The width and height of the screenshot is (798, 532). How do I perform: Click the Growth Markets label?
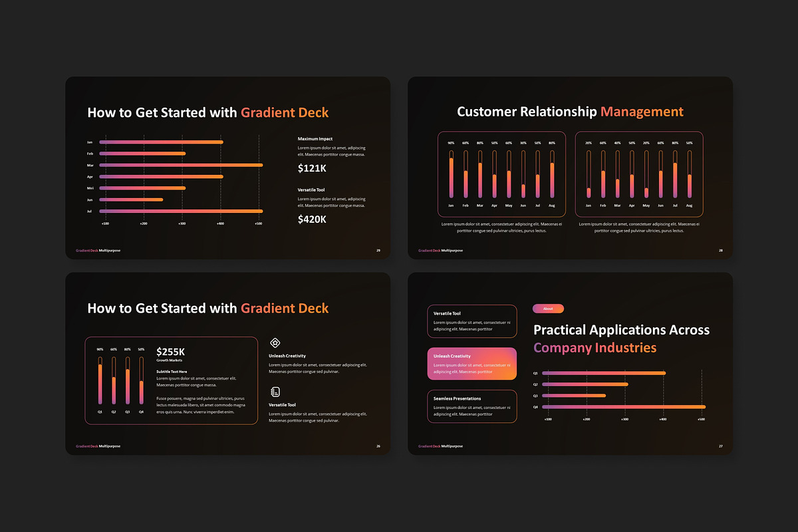pyautogui.click(x=169, y=360)
